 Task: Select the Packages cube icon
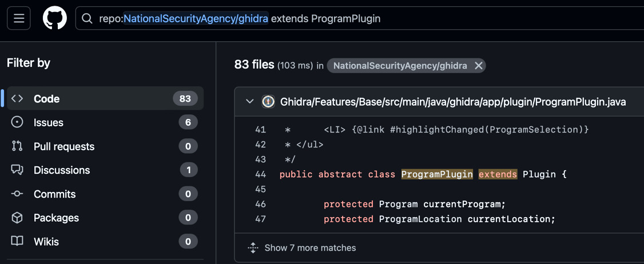tap(17, 218)
